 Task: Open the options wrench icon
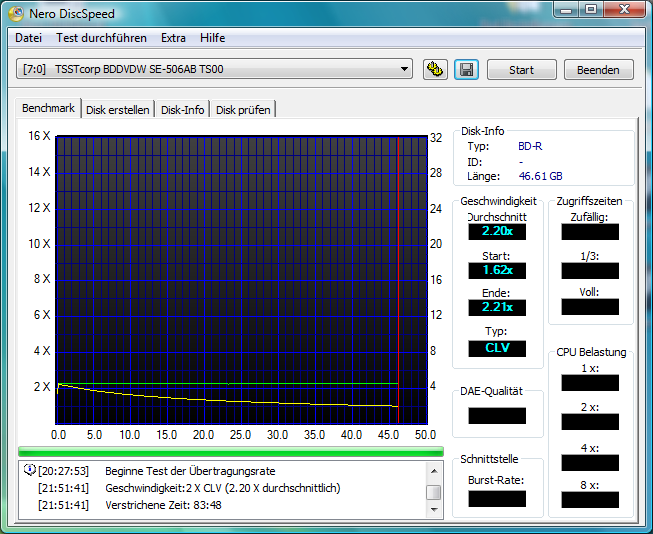[435, 69]
